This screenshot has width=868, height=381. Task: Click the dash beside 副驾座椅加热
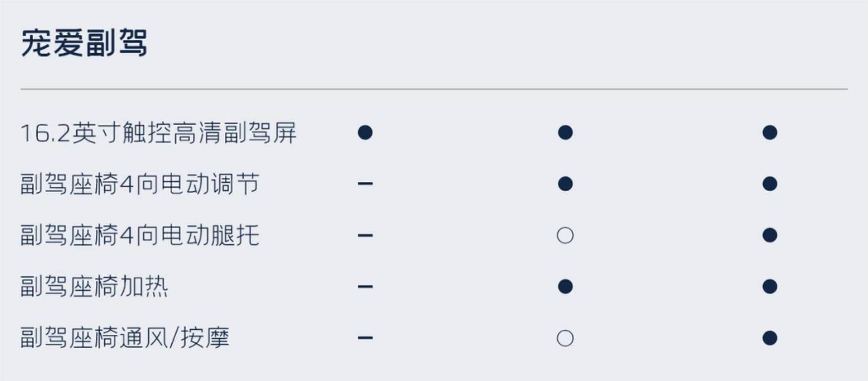(x=365, y=287)
